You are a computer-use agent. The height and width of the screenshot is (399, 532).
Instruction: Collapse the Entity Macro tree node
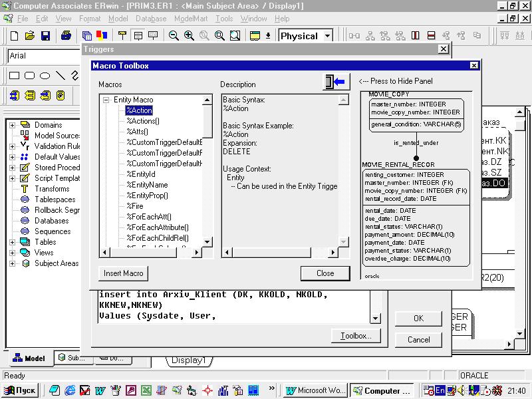(106, 100)
